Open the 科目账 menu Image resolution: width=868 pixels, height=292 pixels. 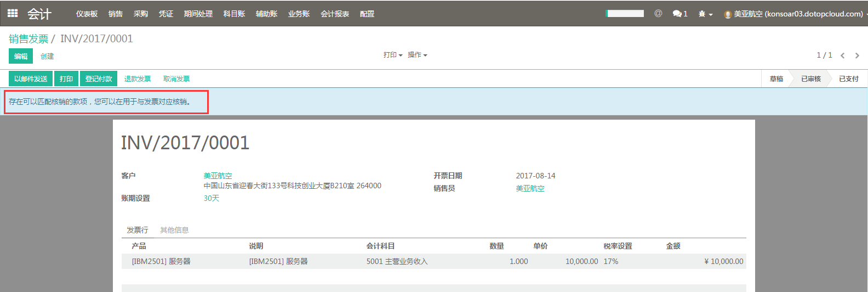234,14
